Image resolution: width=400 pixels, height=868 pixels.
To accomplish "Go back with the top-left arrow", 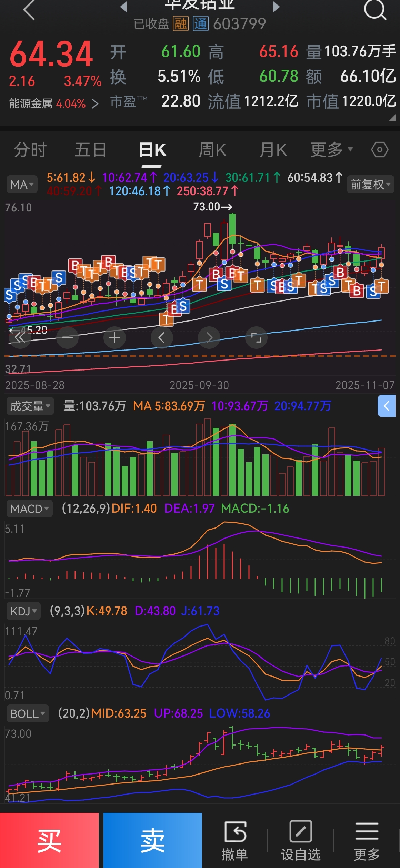I will coord(29,10).
